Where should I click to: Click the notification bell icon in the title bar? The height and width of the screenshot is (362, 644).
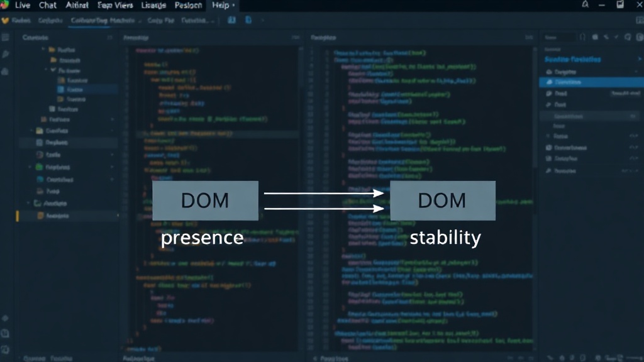pos(586,4)
